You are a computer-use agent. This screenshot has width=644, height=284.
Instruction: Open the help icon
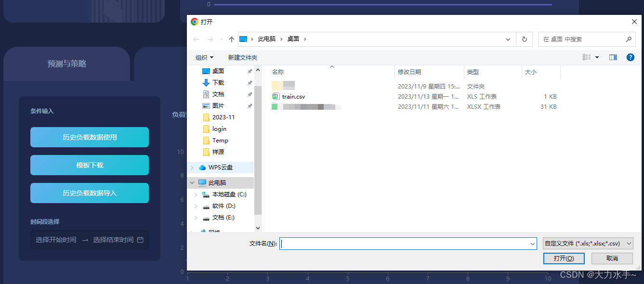(630, 57)
